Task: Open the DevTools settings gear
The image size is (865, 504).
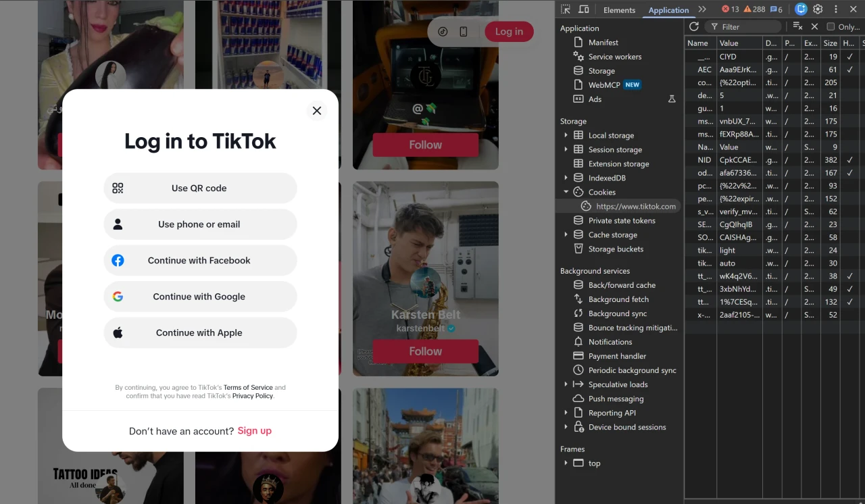Action: pyautogui.click(x=818, y=9)
